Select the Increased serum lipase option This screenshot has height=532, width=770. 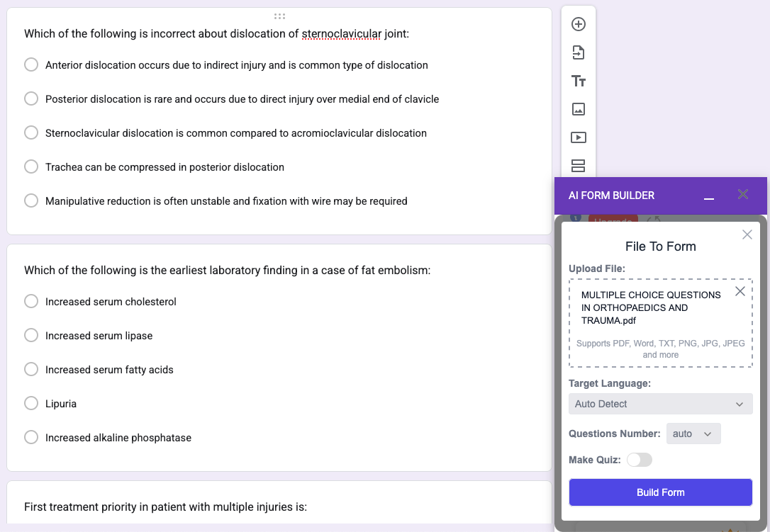[x=31, y=335]
